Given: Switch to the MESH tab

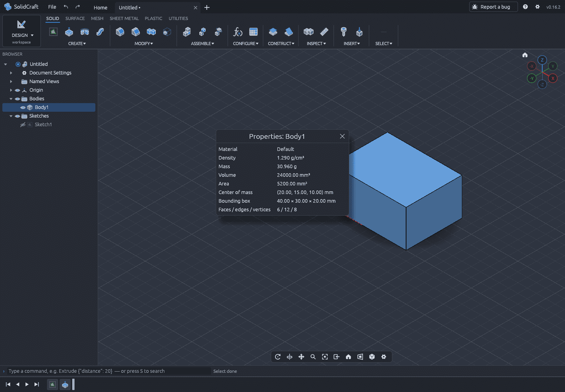Looking at the screenshot, I should (97, 18).
